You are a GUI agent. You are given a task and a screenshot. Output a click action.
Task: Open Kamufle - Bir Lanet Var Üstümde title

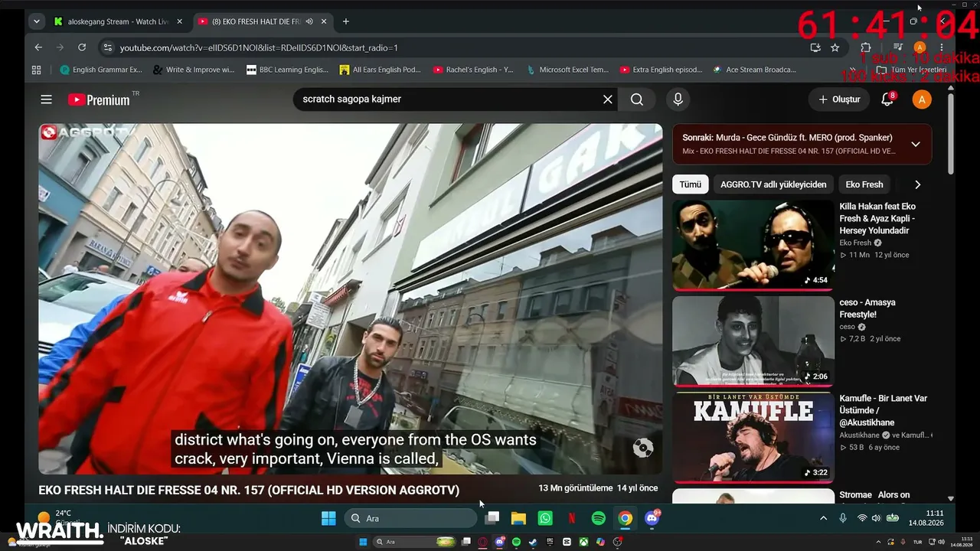coord(884,411)
